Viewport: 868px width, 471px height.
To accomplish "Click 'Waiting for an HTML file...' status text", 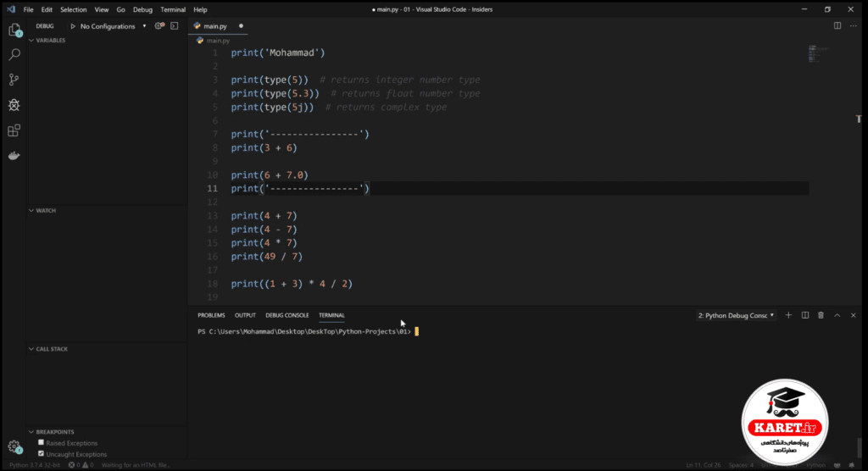I will [136, 465].
